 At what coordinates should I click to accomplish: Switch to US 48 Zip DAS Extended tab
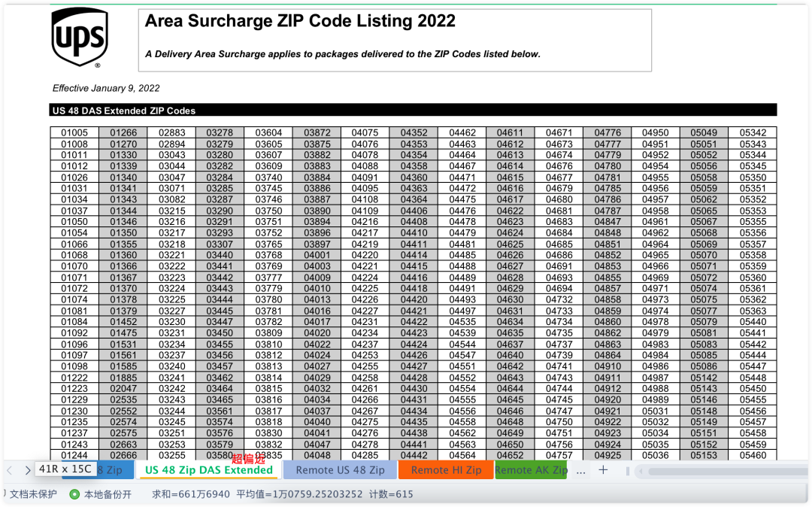[x=209, y=470]
